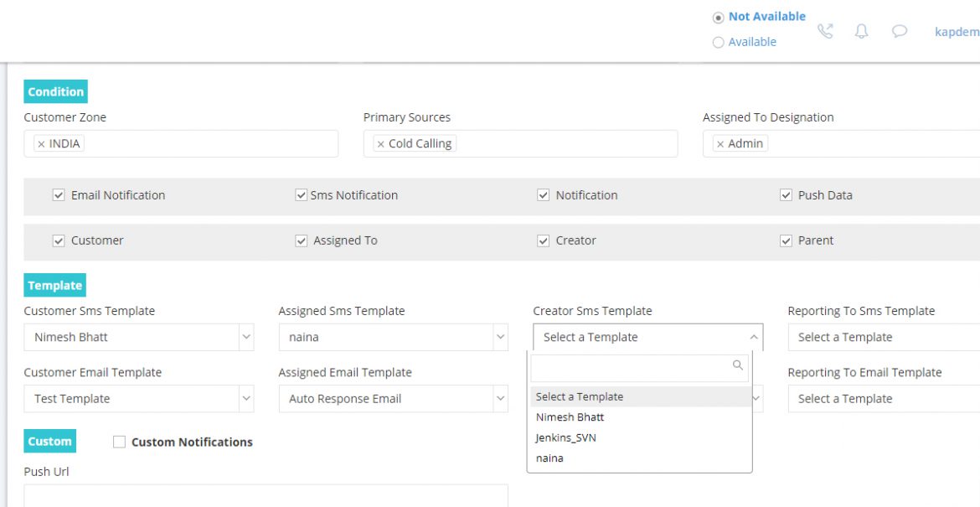Screen dimensions: 980x507
Task: Open the Assigned Email Template dropdown
Action: [x=393, y=399]
